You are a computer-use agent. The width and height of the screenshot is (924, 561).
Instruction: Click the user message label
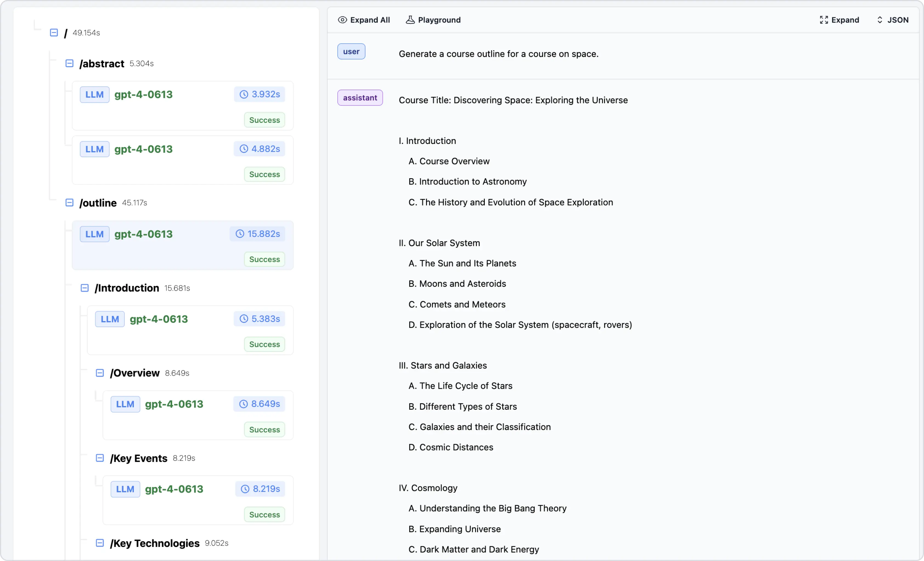[351, 52]
